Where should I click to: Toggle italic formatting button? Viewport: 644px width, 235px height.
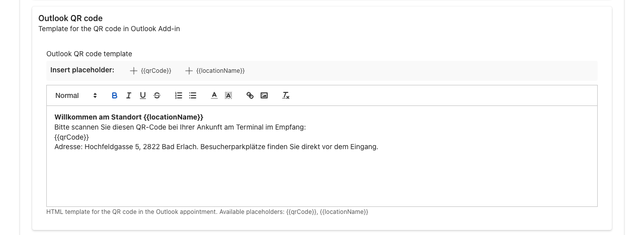pyautogui.click(x=128, y=95)
